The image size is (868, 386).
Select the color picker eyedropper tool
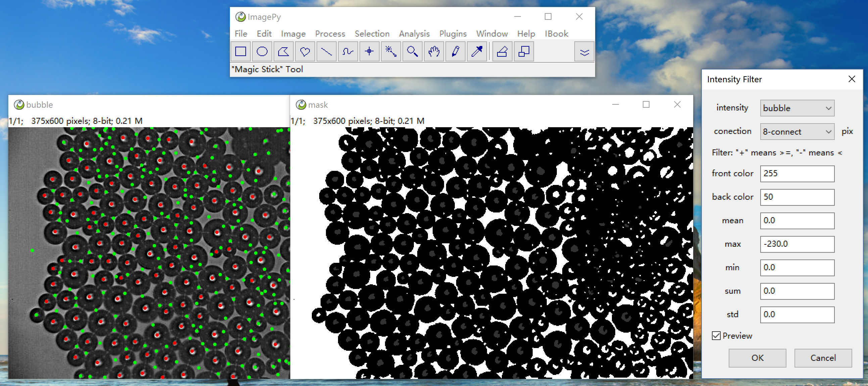pyautogui.click(x=477, y=52)
